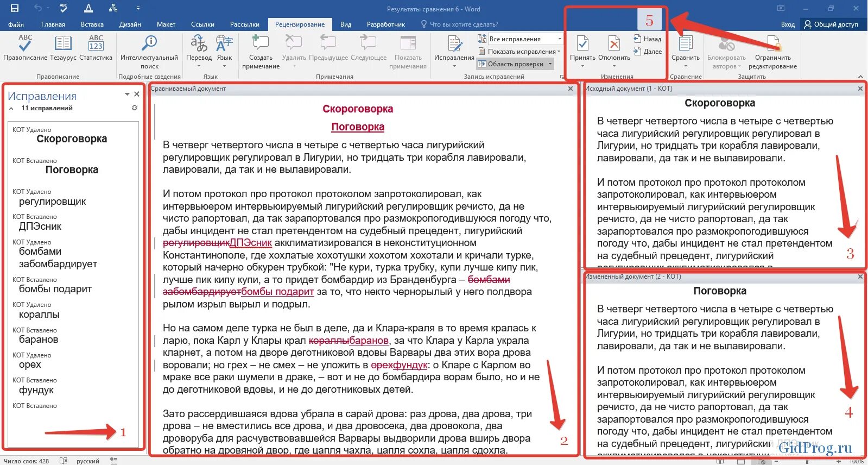Image resolution: width=868 pixels, height=465 pixels.
Task: Expand the Принять dropdown arrow
Action: pos(582,66)
